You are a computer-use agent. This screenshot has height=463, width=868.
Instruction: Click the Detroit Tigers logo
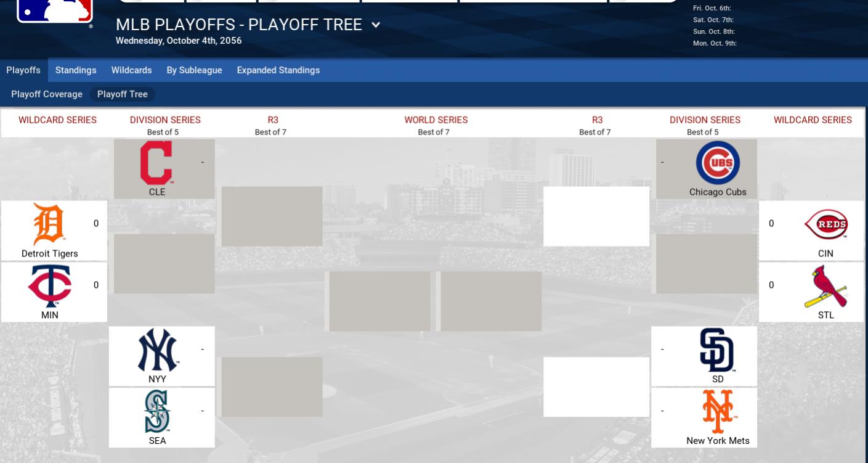[48, 224]
